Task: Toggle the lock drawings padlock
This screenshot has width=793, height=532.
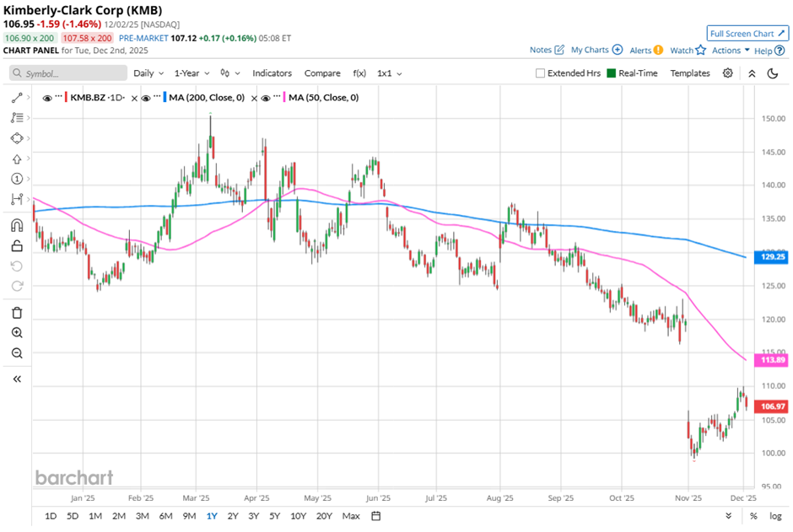Action: click(x=17, y=246)
